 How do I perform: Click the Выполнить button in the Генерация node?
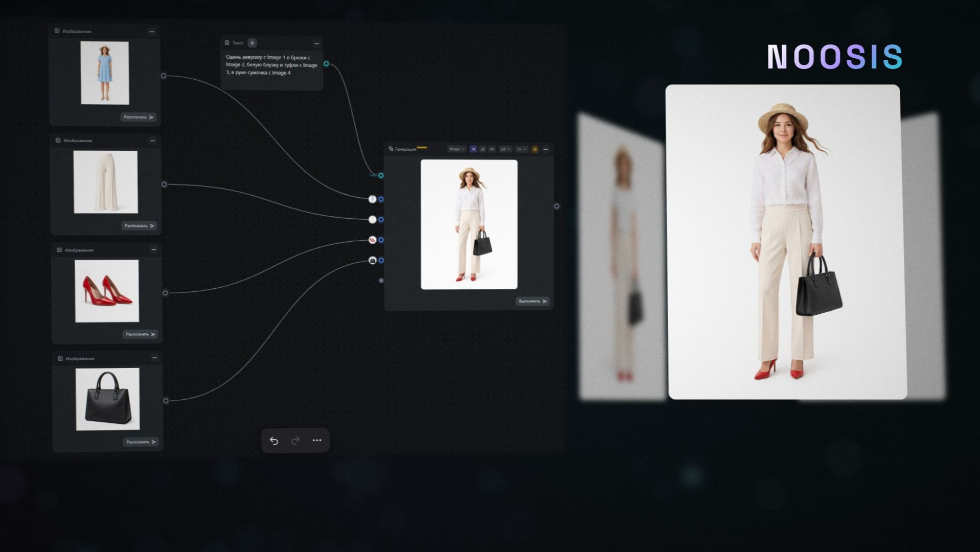point(532,301)
